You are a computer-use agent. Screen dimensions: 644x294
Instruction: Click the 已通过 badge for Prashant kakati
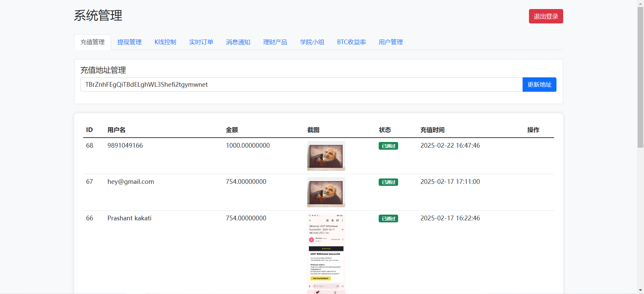click(x=388, y=219)
